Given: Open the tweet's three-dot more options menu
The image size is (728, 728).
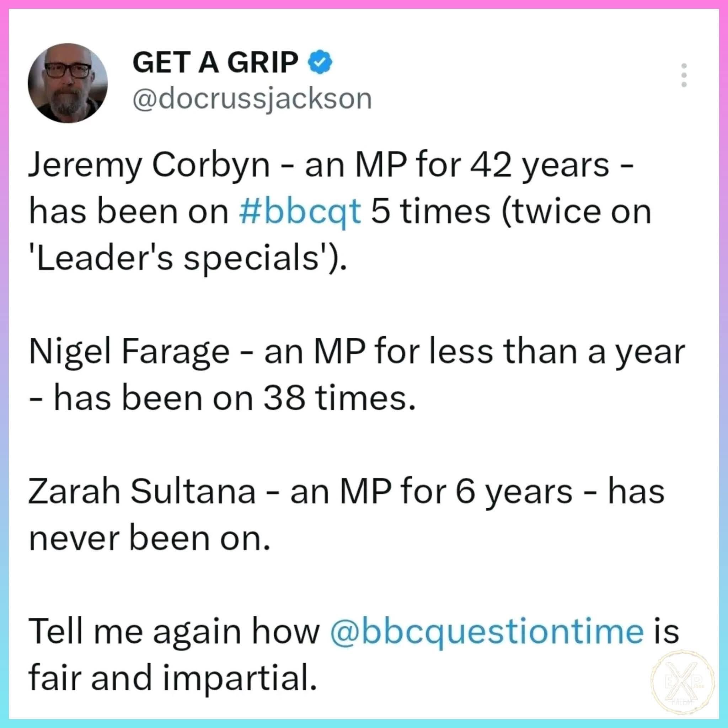Looking at the screenshot, I should point(684,75).
